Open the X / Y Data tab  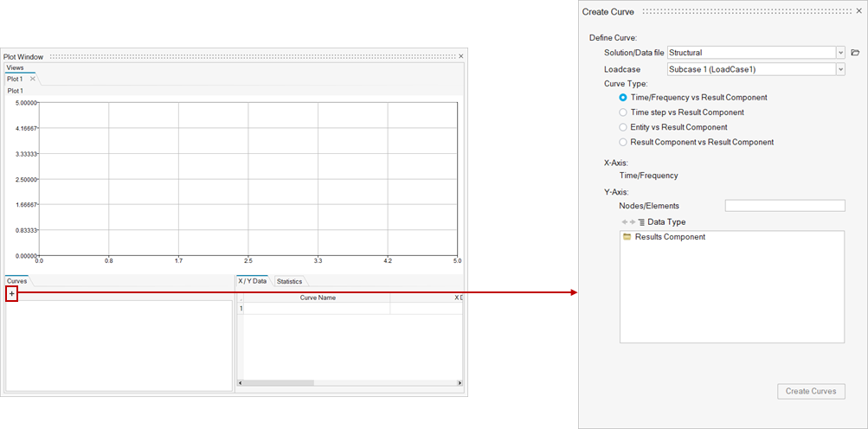pos(253,282)
